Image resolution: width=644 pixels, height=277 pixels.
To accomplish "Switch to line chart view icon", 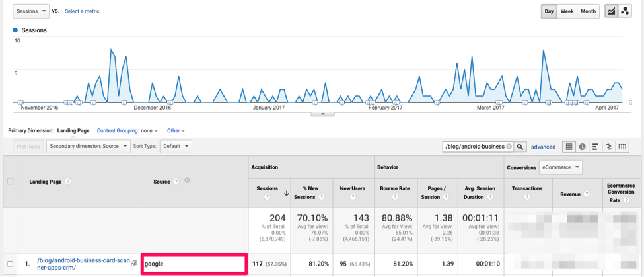I will click(611, 11).
